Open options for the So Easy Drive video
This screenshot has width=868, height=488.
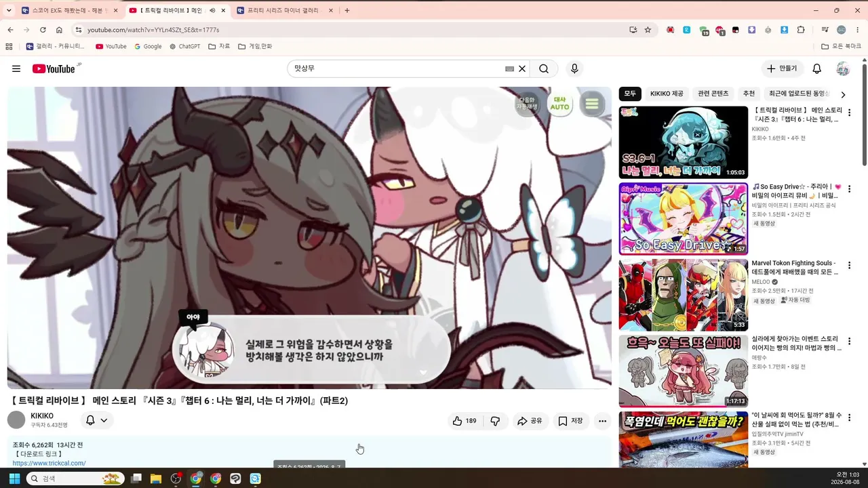coord(849,188)
